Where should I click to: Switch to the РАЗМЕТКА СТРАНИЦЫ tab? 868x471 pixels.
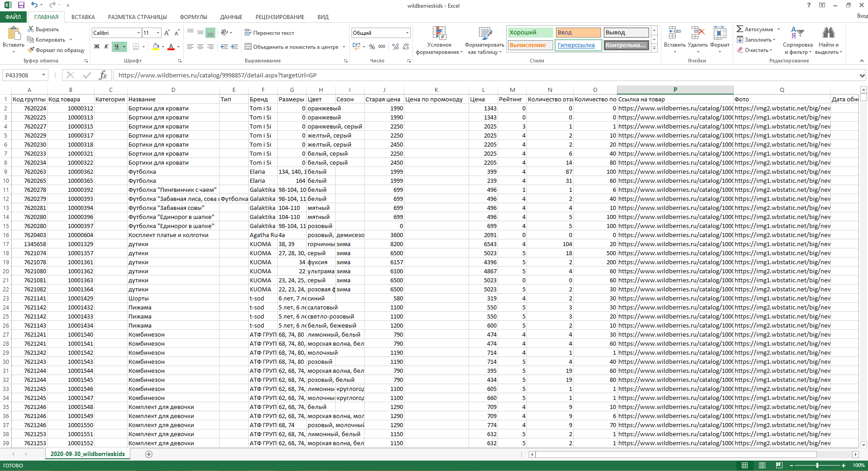(138, 17)
